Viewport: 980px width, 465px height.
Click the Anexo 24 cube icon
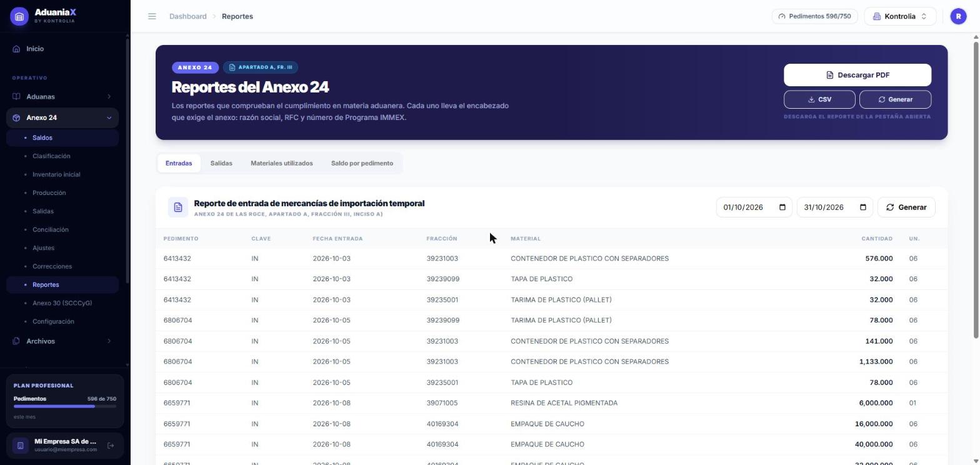tap(16, 117)
